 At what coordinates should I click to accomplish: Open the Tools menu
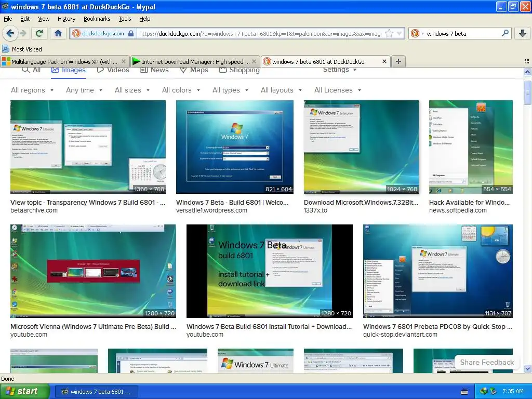(x=125, y=19)
